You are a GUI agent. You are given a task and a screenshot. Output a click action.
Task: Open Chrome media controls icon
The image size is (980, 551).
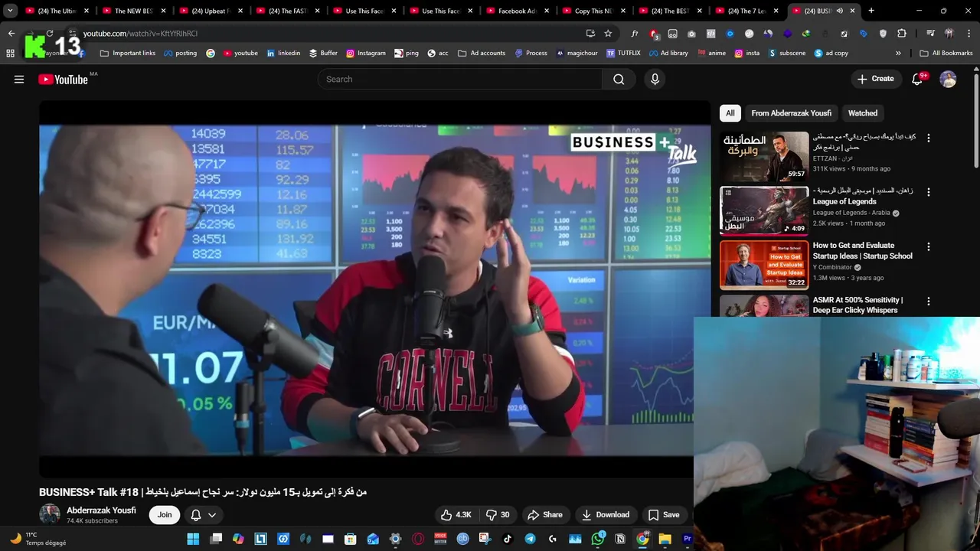pos(930,34)
